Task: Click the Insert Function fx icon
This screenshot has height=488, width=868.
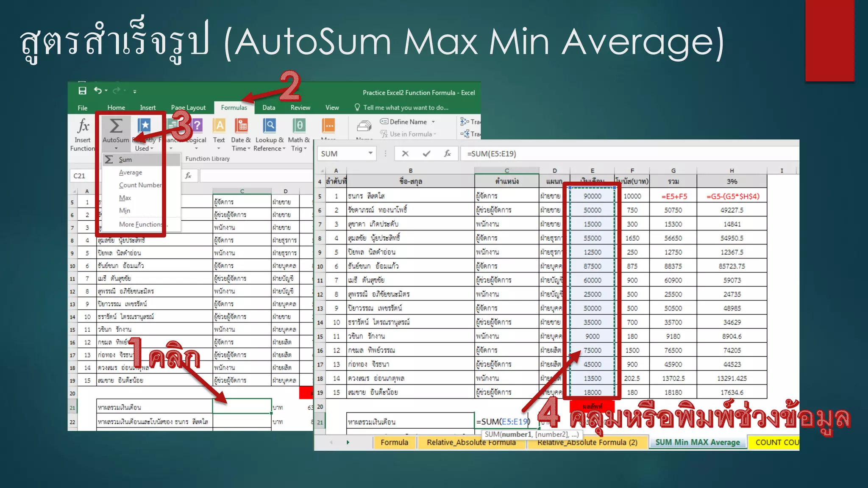Action: [83, 126]
